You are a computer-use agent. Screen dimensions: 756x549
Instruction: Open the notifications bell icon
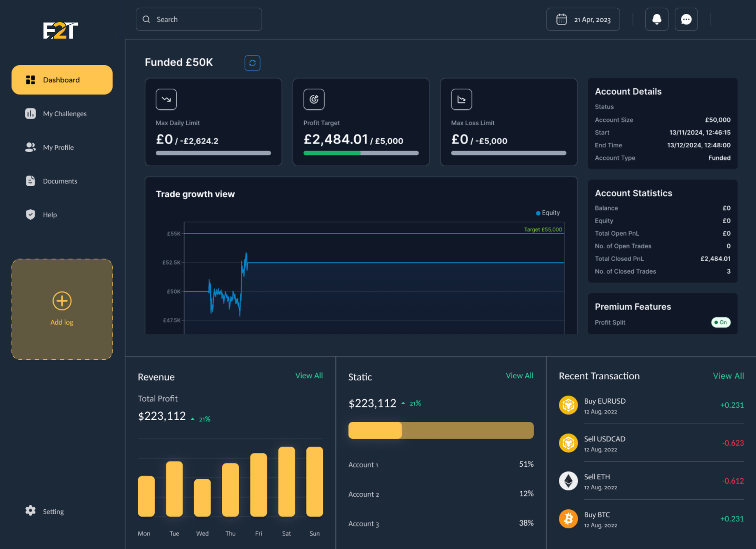tap(657, 19)
